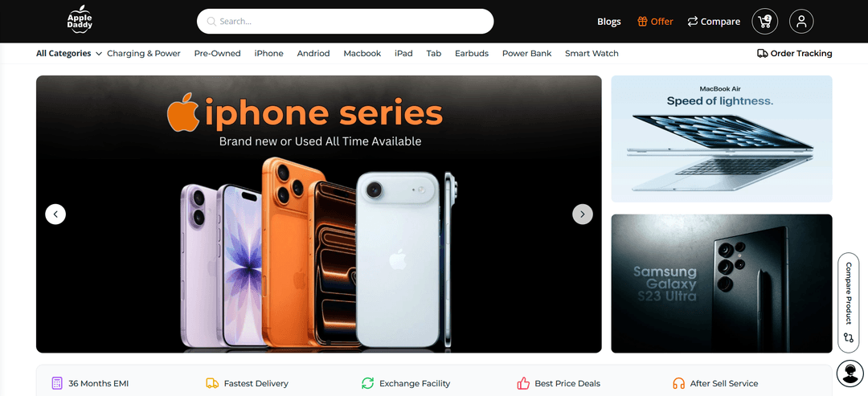868x396 pixels.
Task: Expand the All Categories dropdown
Action: 69,54
